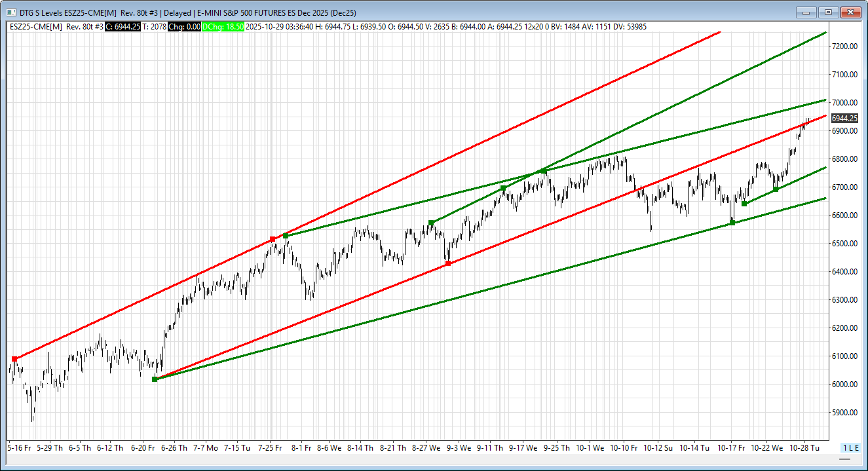Select green anchor at 6-20 Fr low near 6000
This screenshot has height=471, width=868.
pos(155,379)
